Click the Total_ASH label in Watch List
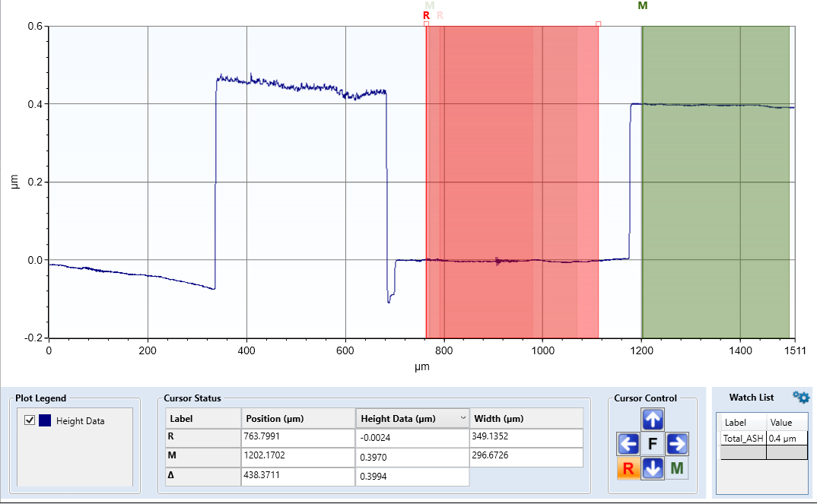The height and width of the screenshot is (504, 817). click(743, 439)
